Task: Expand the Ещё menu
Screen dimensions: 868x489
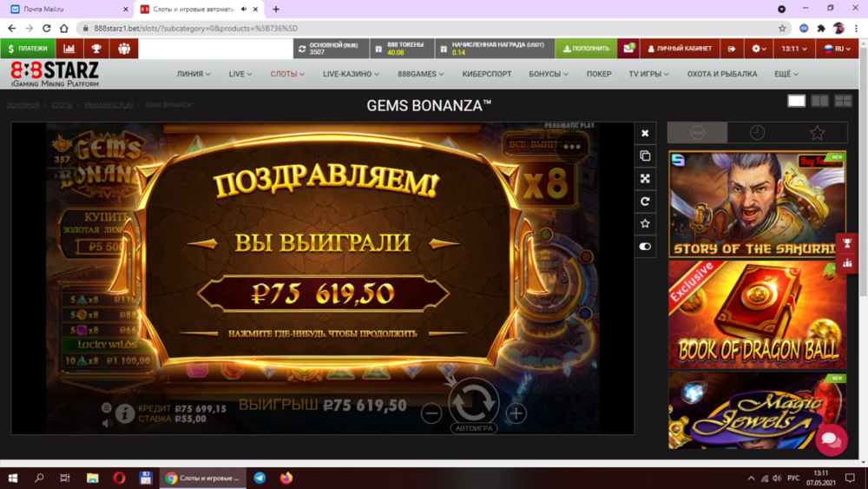Action: (786, 74)
